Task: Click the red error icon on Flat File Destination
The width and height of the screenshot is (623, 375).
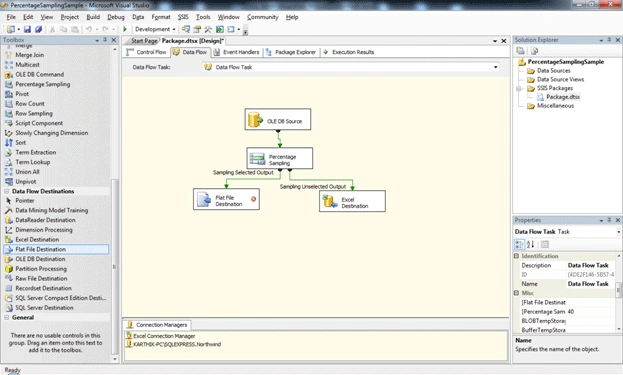Action: pyautogui.click(x=253, y=199)
